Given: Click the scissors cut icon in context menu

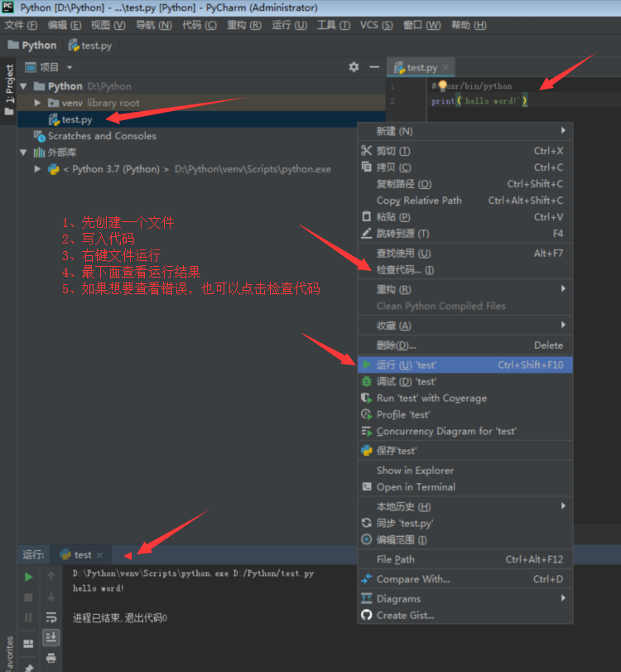Looking at the screenshot, I should pyautogui.click(x=367, y=151).
